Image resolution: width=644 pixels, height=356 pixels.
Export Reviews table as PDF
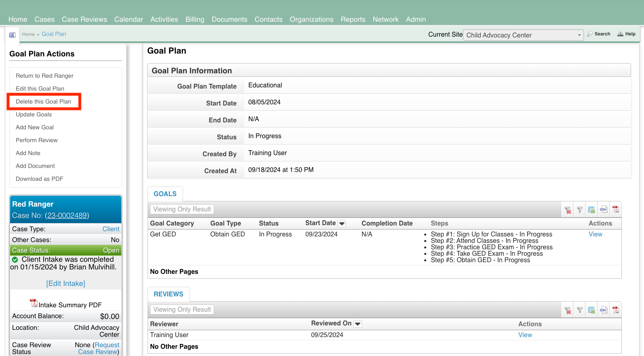tap(616, 310)
